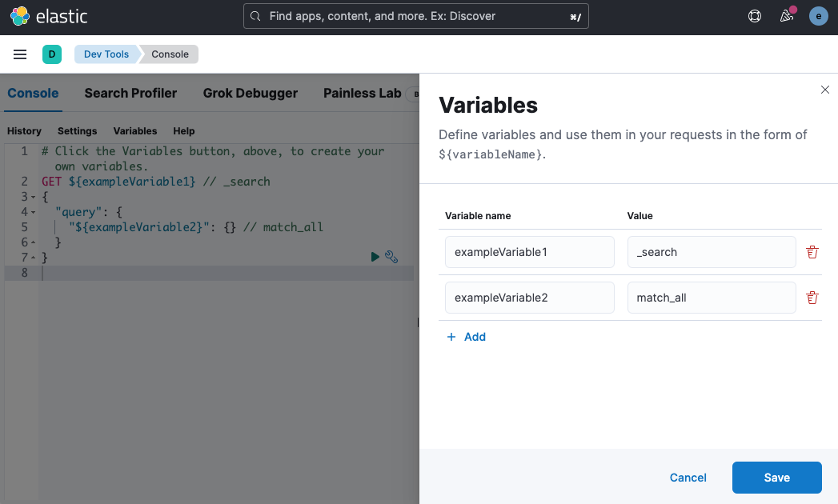Close the Variables flyout with the X

coord(825,90)
